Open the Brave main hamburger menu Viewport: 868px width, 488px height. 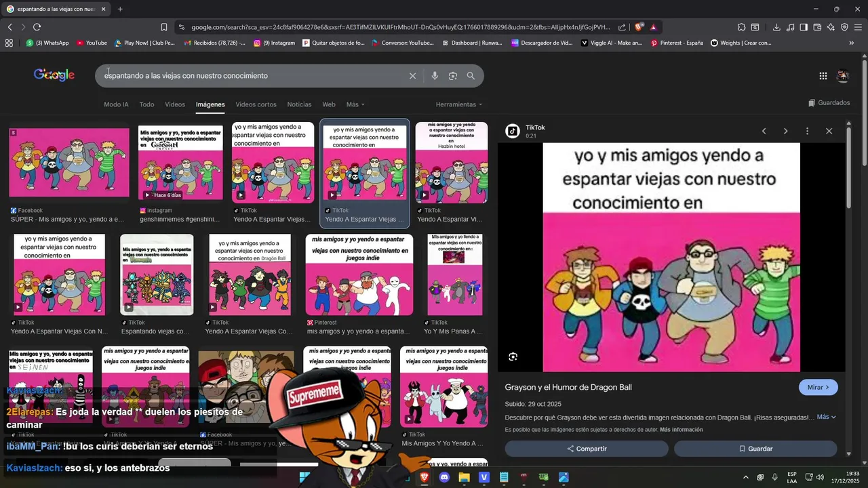pyautogui.click(x=858, y=27)
